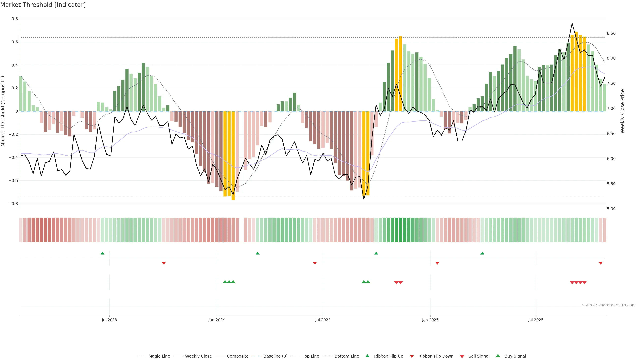Click ribbon flip down marker nearest Jan 2025
The width and height of the screenshot is (644, 362).
[x=437, y=263]
